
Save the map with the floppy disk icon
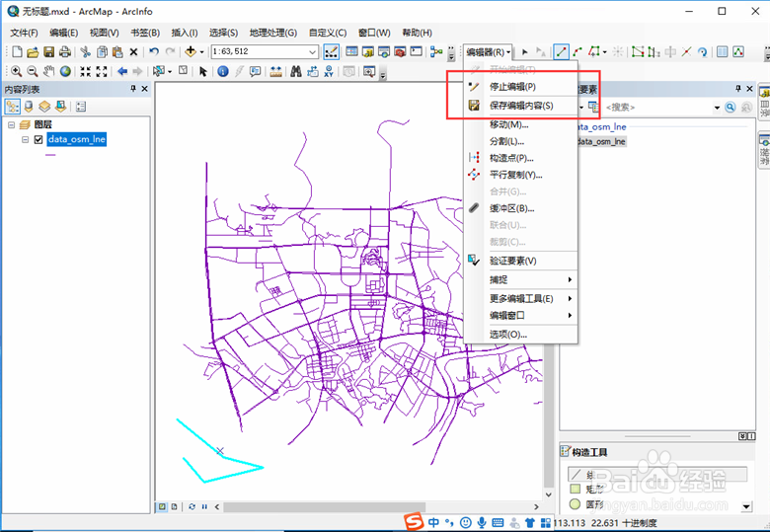click(48, 51)
